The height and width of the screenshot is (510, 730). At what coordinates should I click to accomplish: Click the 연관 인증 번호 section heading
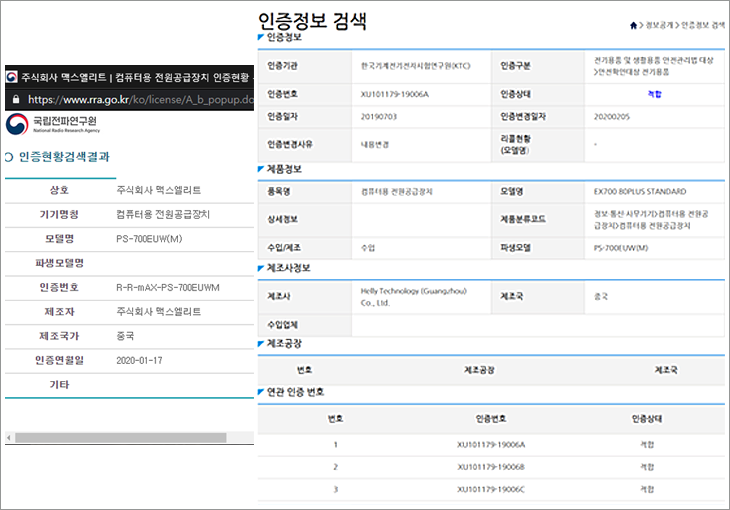tap(295, 392)
